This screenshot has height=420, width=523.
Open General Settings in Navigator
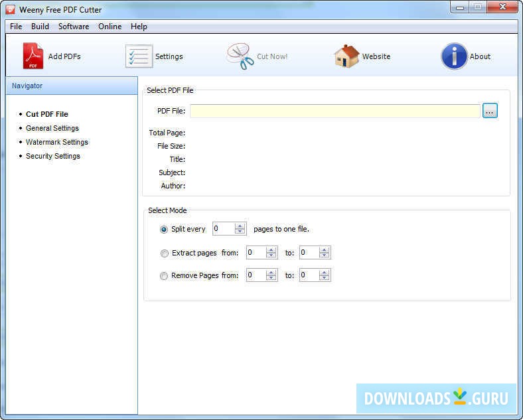(x=52, y=128)
